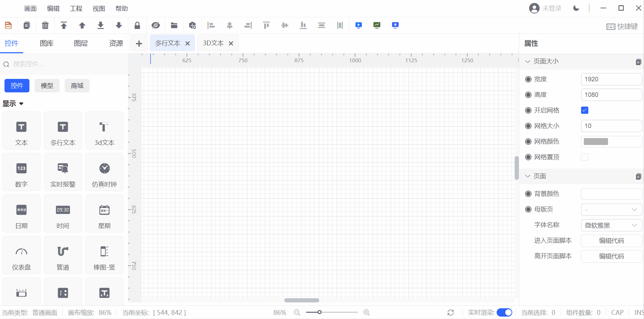Screen dimensions: 644x319
Task: Enable the 网格置顶 checkbox
Action: [585, 157]
